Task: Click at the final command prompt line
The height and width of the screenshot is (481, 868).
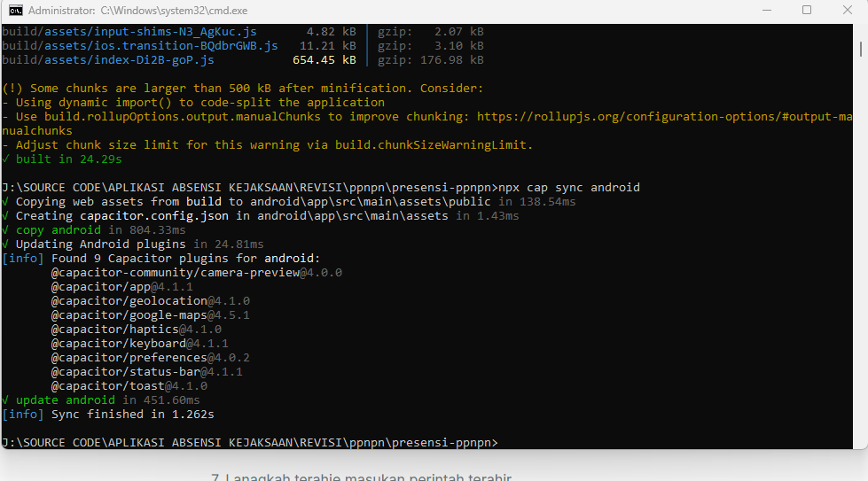Action: (x=250, y=442)
